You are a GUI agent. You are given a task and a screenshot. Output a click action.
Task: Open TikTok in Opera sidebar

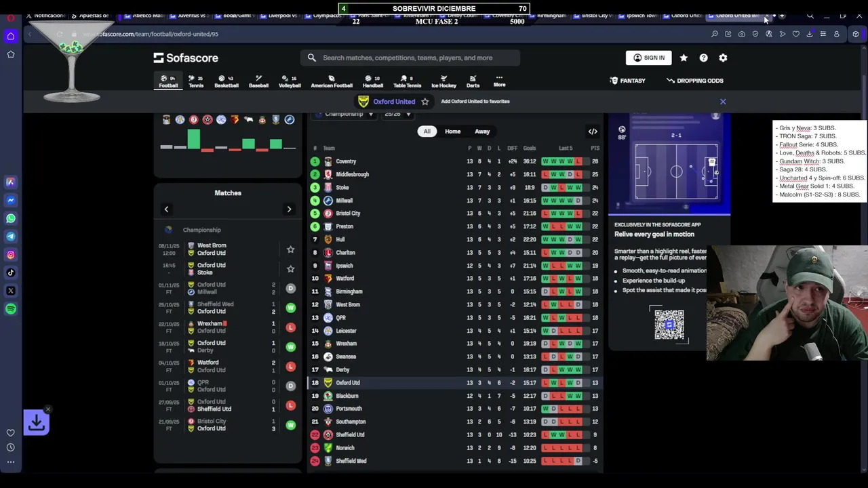tap(11, 272)
